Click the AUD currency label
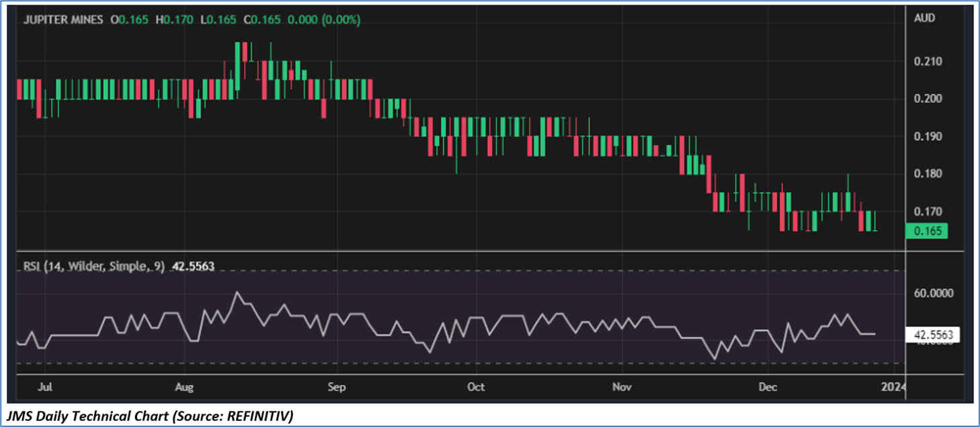980x427 pixels. click(924, 19)
